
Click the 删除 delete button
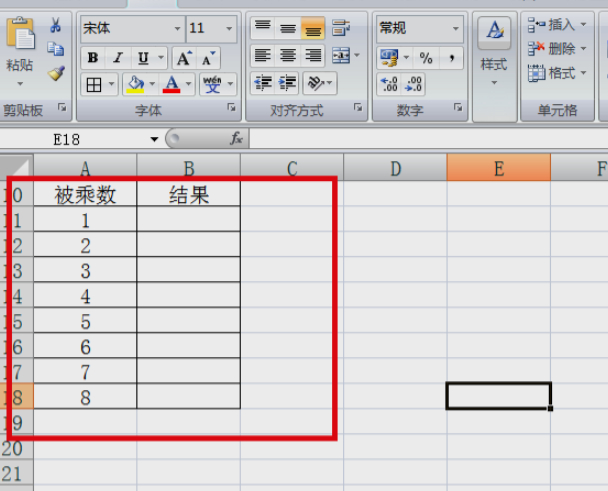tap(557, 49)
